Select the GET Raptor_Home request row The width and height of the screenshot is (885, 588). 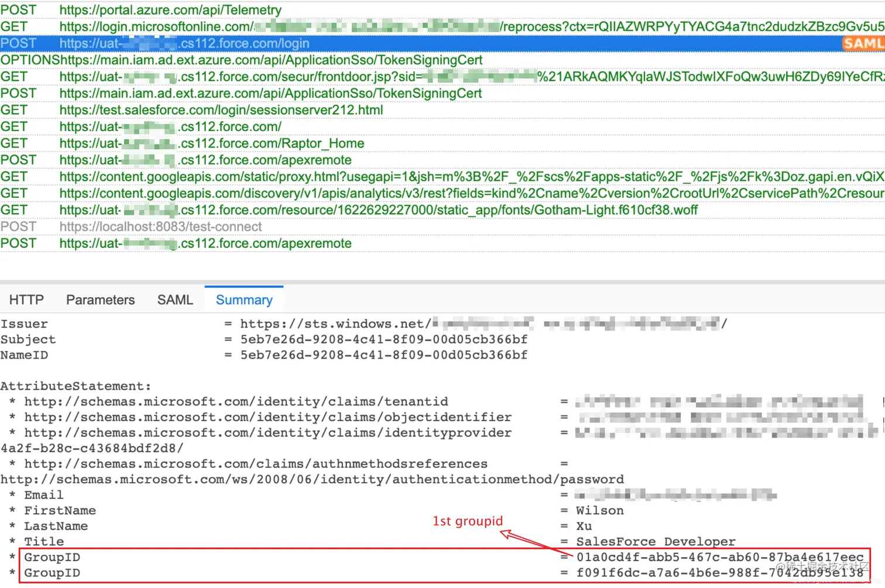[x=442, y=143]
